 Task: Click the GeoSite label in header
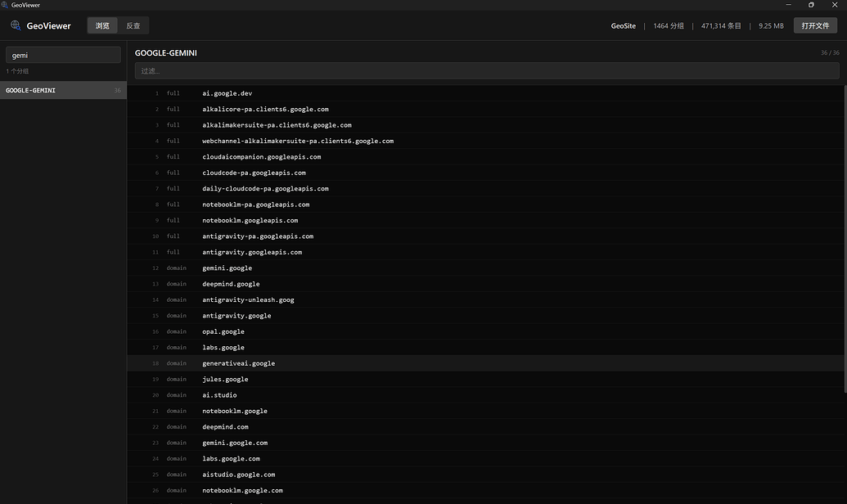pyautogui.click(x=624, y=26)
